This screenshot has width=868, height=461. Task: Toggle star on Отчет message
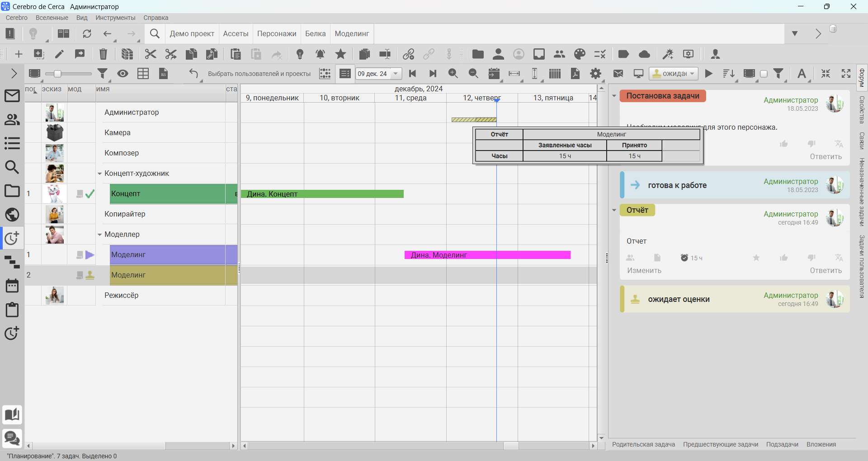click(756, 258)
